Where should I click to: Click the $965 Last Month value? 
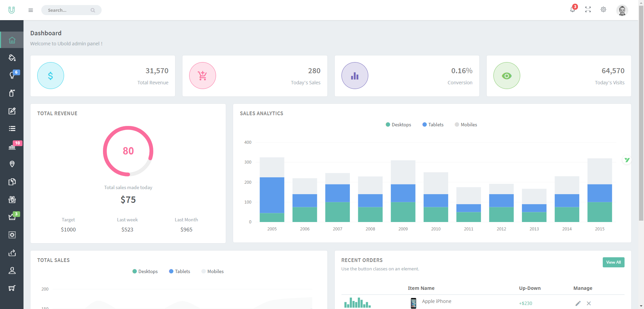pyautogui.click(x=186, y=229)
